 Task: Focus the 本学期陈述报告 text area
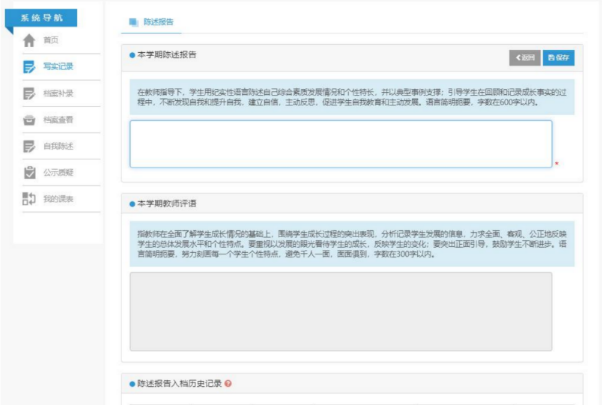coord(340,144)
